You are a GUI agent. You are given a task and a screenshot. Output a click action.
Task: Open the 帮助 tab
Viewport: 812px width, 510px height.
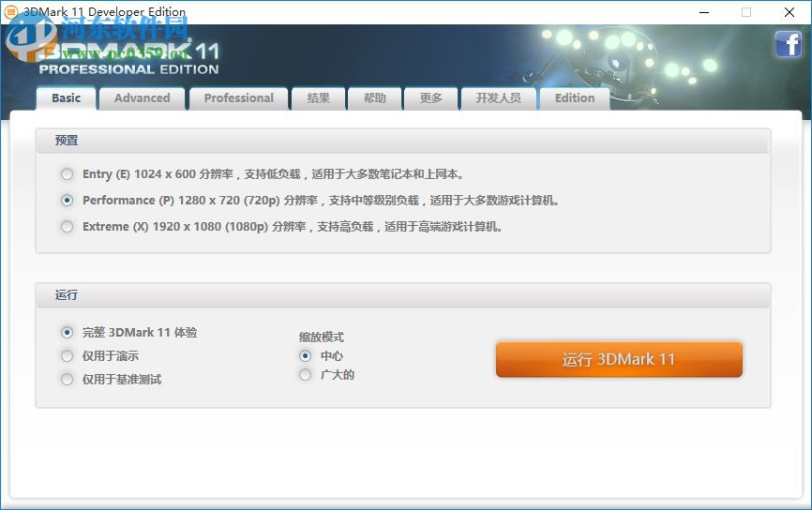[375, 98]
